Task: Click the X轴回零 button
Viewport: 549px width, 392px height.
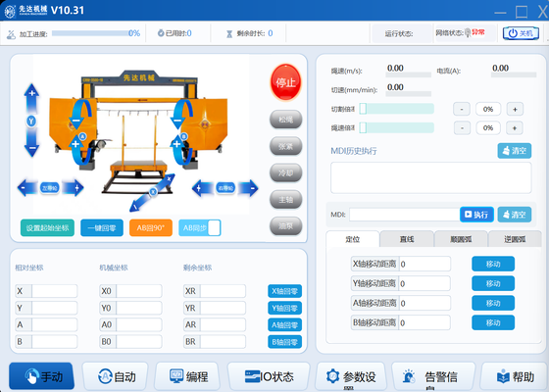Action: coord(284,291)
